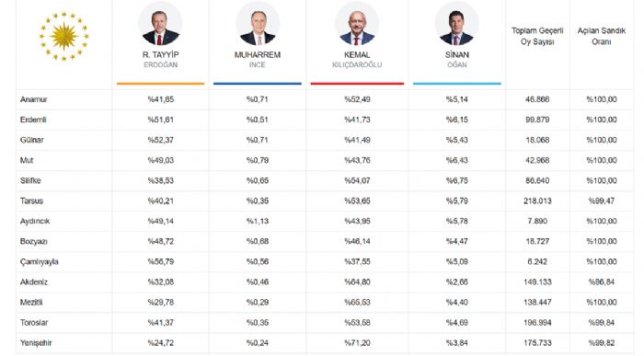Click the light blue bar under Oğan
The height and width of the screenshot is (356, 644).
click(457, 84)
